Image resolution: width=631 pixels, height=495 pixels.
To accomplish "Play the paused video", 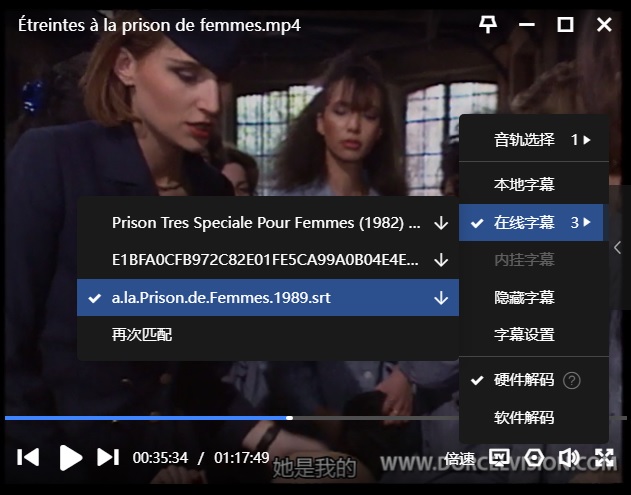I will (x=71, y=458).
